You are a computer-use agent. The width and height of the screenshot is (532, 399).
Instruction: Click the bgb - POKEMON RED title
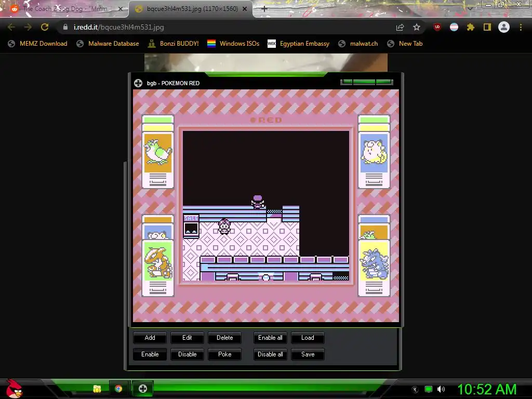coord(173,83)
